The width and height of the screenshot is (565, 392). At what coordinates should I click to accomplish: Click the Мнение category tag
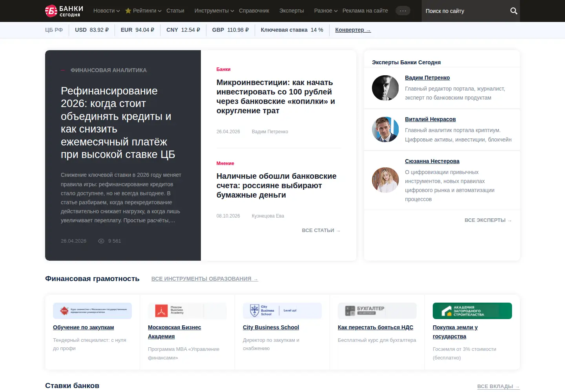point(225,163)
